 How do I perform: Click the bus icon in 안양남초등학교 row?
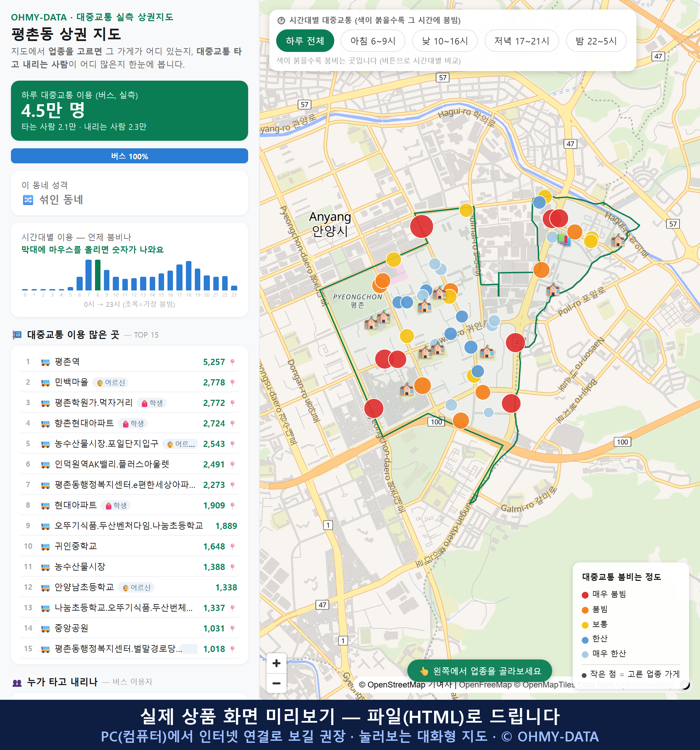click(x=45, y=588)
